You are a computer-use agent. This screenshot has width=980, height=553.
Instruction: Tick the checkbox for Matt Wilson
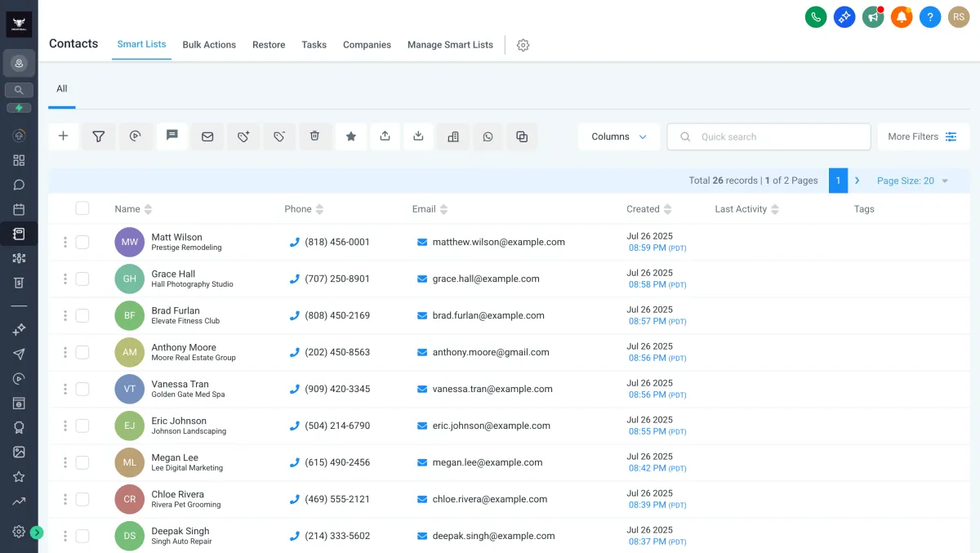click(82, 242)
